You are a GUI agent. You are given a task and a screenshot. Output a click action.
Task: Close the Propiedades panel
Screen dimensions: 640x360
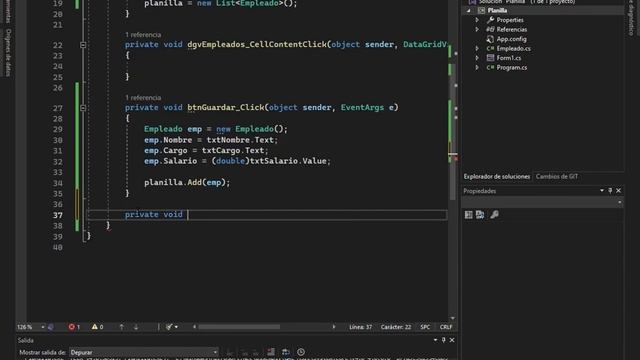pos(619,191)
